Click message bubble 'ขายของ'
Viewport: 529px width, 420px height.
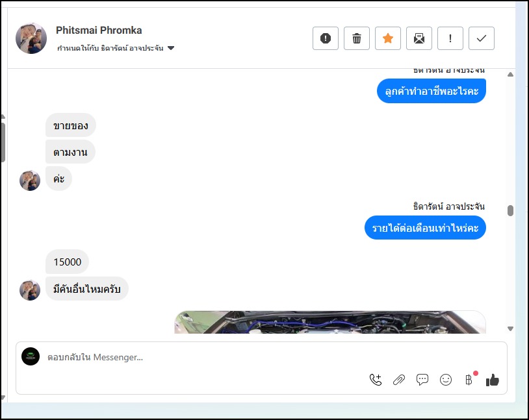(x=71, y=125)
